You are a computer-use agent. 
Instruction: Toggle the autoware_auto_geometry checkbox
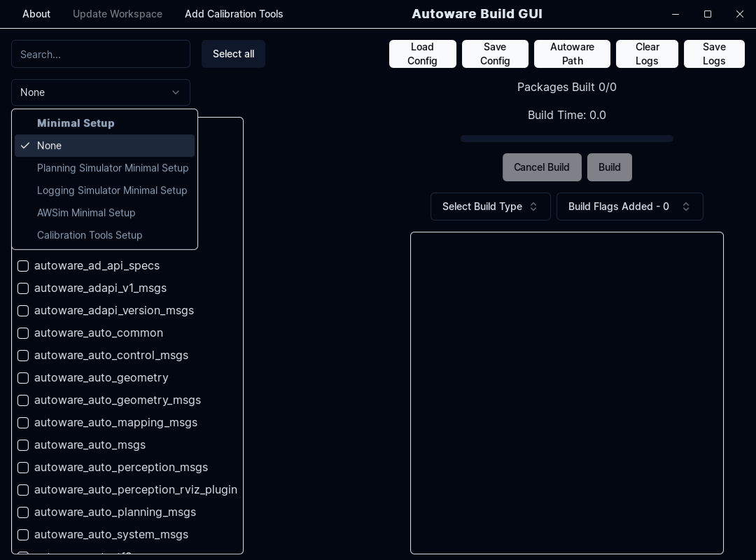(x=23, y=378)
